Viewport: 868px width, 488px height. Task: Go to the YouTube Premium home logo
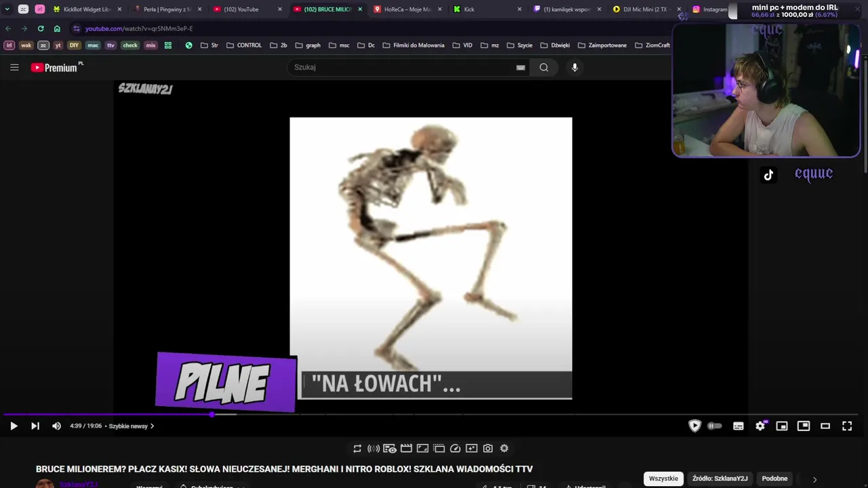click(57, 67)
